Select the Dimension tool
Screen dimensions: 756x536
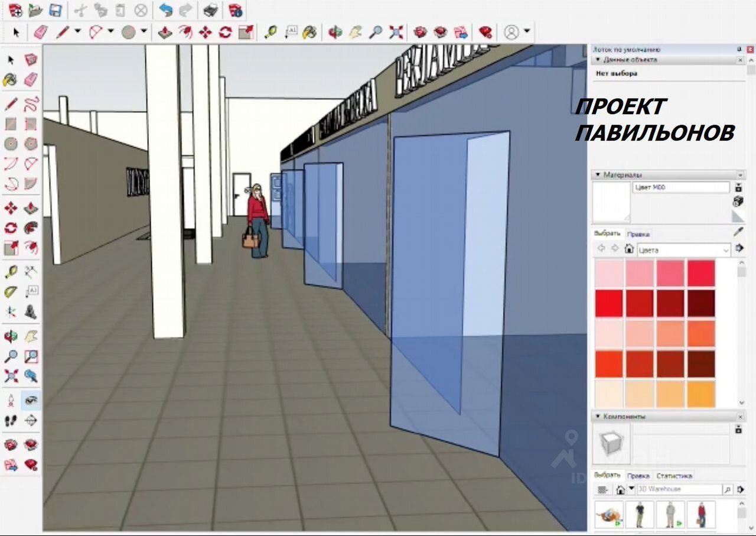click(x=31, y=272)
